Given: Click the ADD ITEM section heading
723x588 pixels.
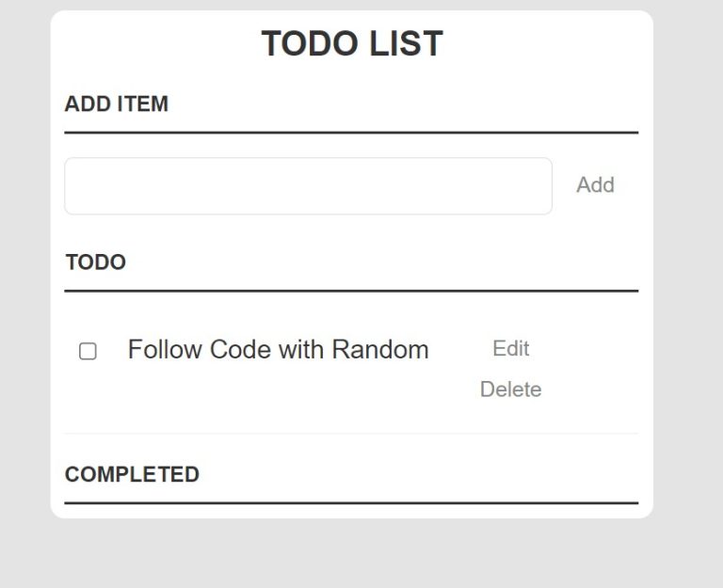Looking at the screenshot, I should tap(116, 103).
